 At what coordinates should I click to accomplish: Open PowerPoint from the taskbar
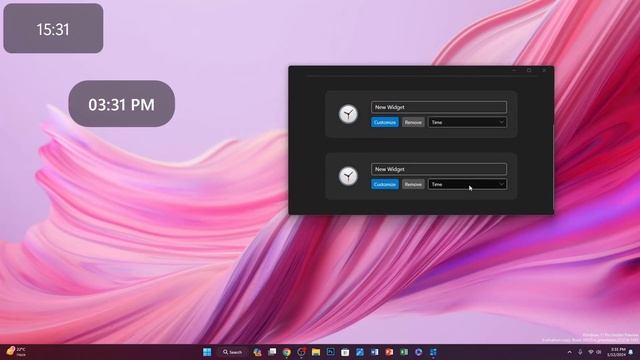pos(389,352)
